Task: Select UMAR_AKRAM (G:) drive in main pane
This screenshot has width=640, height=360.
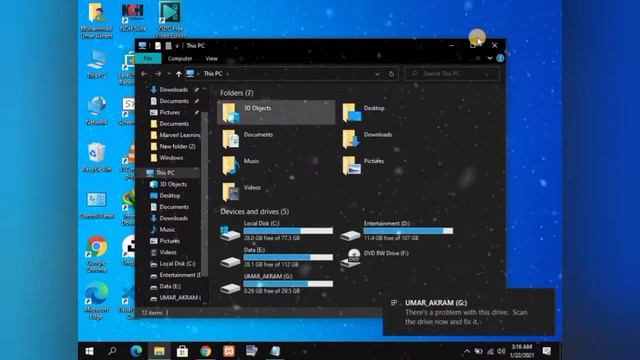Action: 276,284
